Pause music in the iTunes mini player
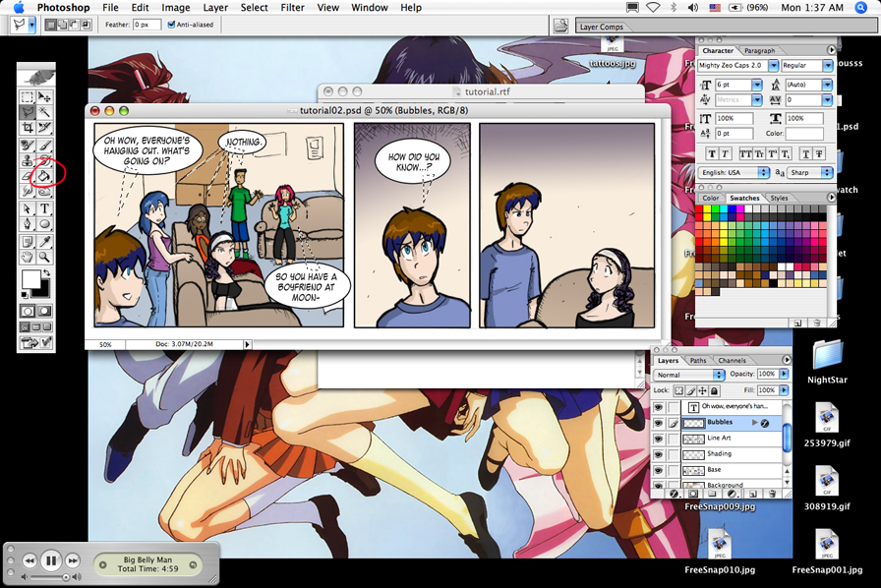 click(50, 560)
